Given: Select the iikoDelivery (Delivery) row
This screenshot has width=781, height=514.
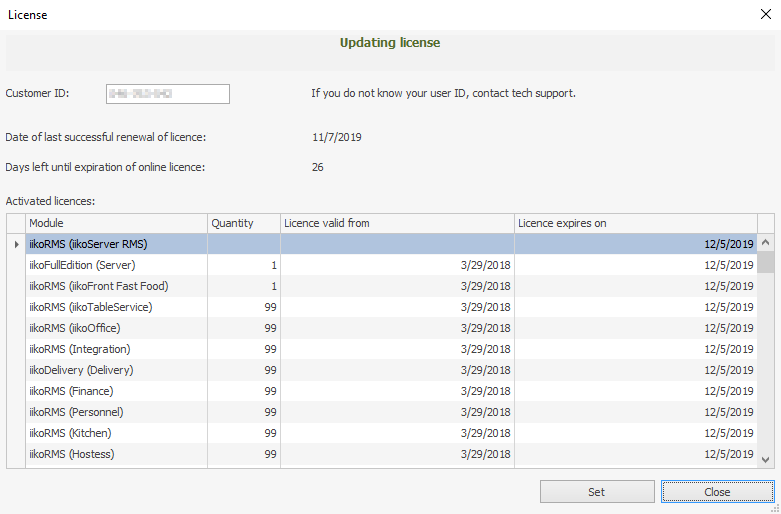Looking at the screenshot, I should pos(116,370).
